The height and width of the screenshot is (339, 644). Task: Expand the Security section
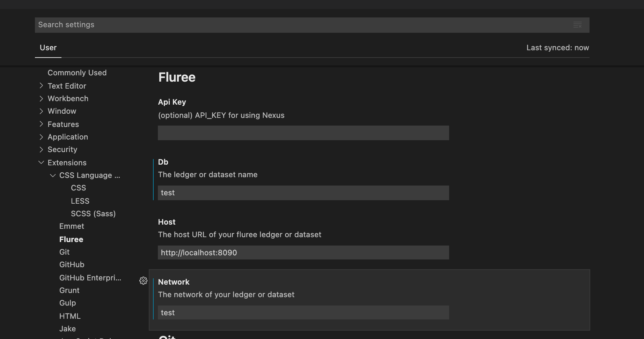41,149
